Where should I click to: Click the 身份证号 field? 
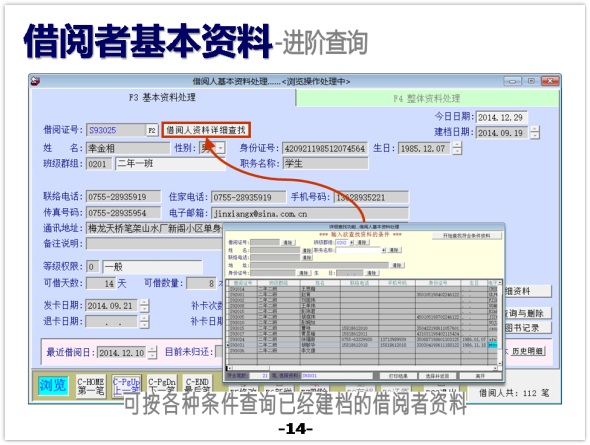325,149
